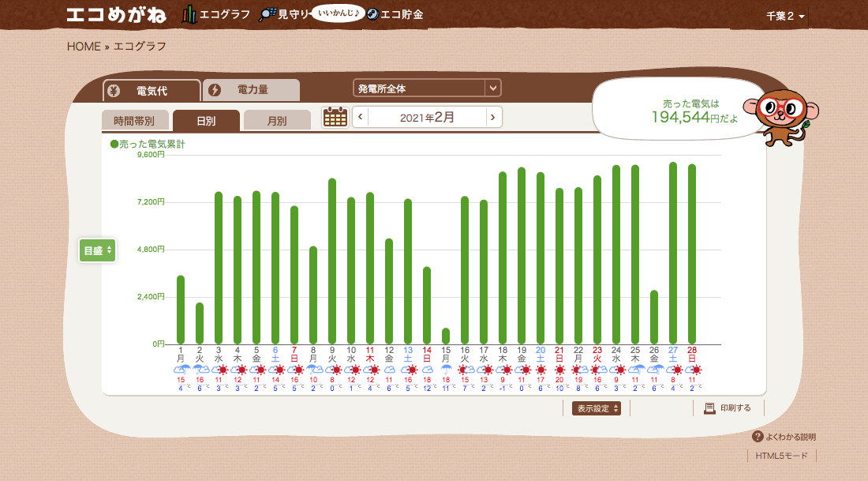Select the 電力量 tab

click(252, 90)
